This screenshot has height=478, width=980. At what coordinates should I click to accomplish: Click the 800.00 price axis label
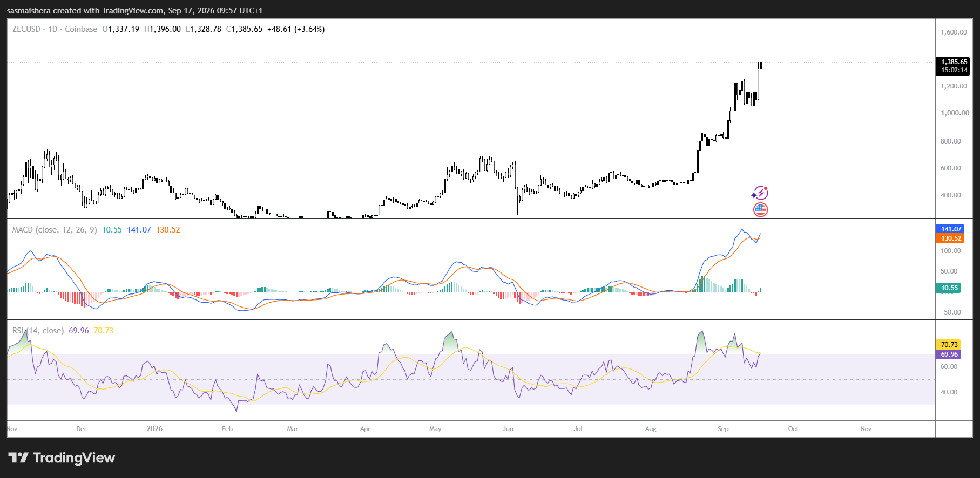(x=950, y=141)
